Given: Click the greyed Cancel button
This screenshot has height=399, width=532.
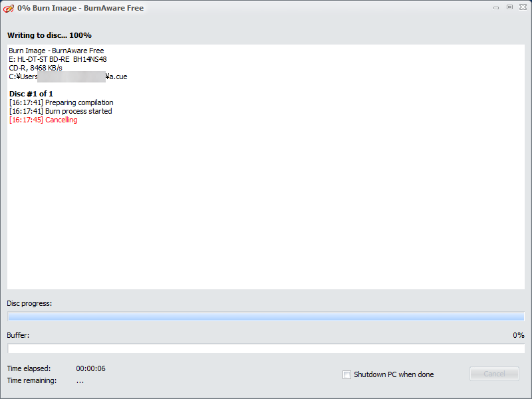Looking at the screenshot, I should pyautogui.click(x=494, y=374).
